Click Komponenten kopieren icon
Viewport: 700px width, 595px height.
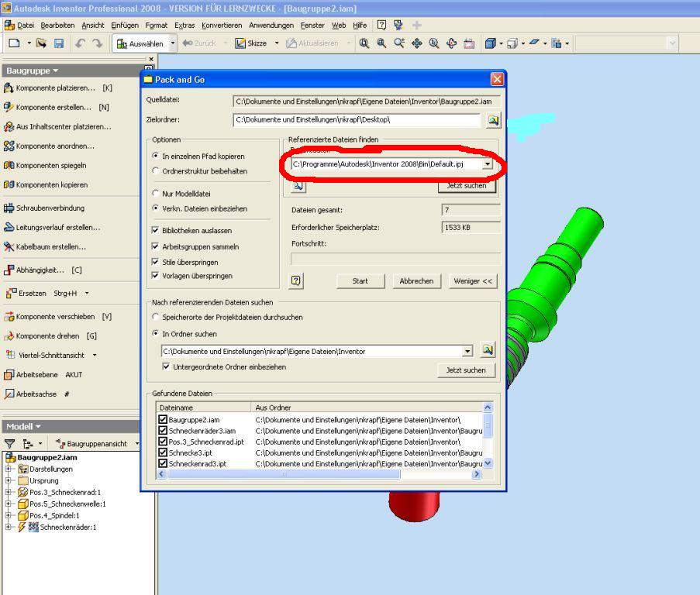click(x=9, y=184)
